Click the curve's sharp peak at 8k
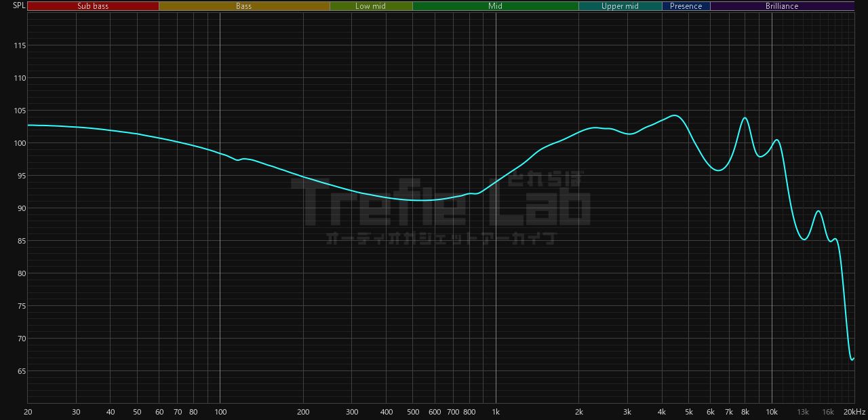 745,118
